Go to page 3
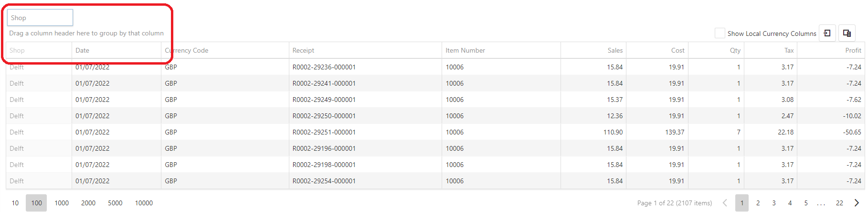 [774, 203]
